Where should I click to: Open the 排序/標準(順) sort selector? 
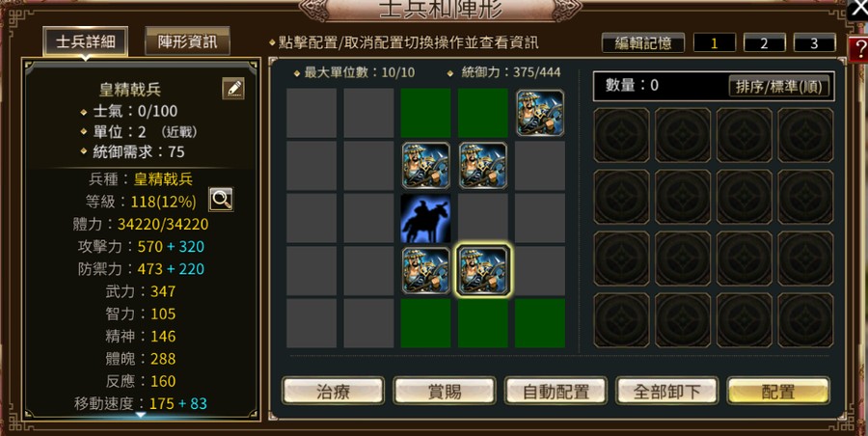779,86
